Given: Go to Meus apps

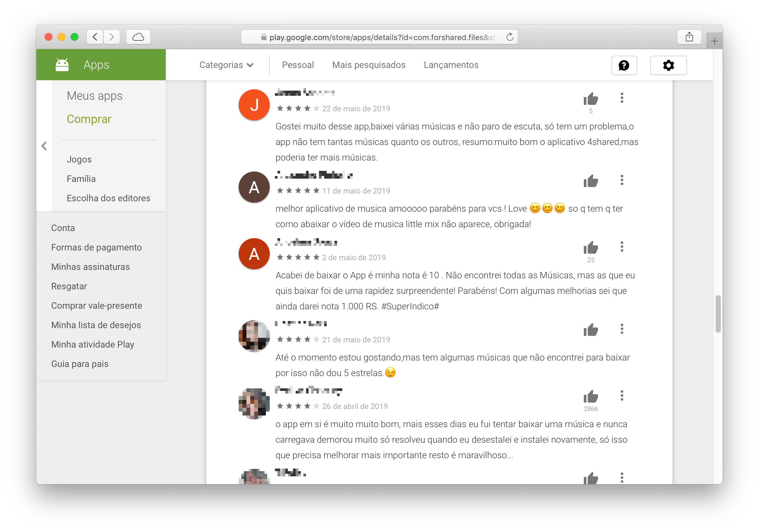Looking at the screenshot, I should click(x=95, y=95).
